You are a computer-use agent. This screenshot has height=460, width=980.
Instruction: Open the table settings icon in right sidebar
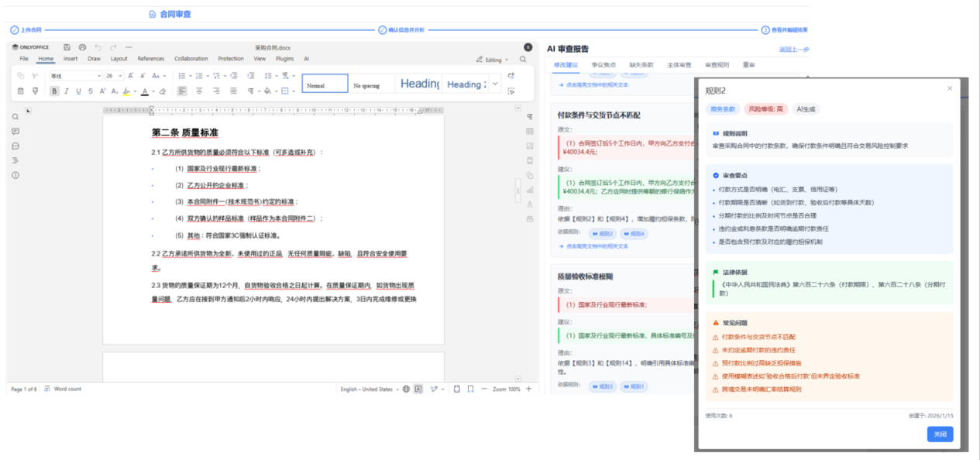(x=530, y=132)
